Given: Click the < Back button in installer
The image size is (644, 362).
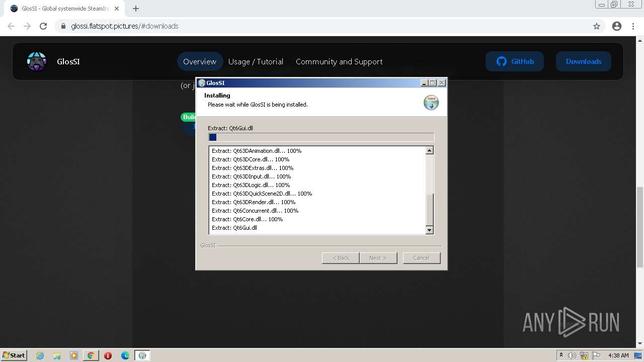Looking at the screenshot, I should [x=341, y=258].
